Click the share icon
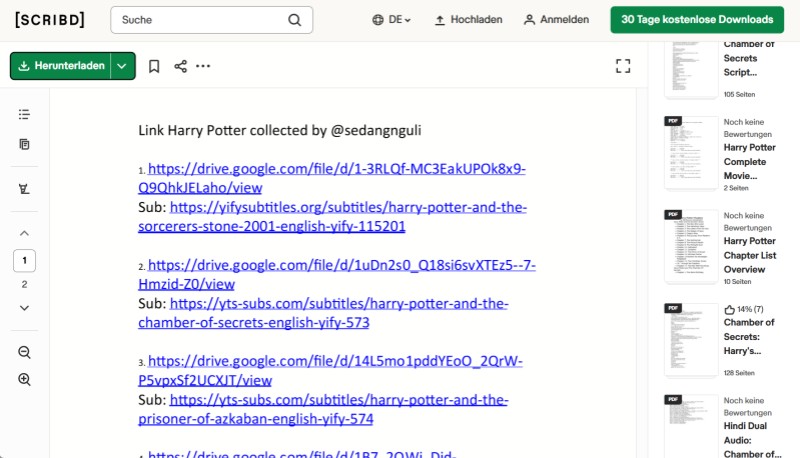Viewport: 800px width, 458px height. click(181, 66)
